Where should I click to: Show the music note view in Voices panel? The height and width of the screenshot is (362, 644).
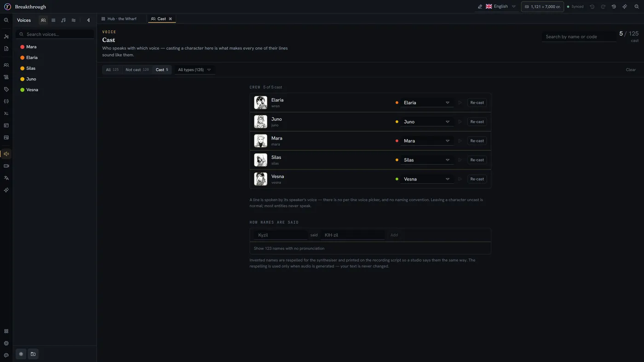click(x=63, y=20)
